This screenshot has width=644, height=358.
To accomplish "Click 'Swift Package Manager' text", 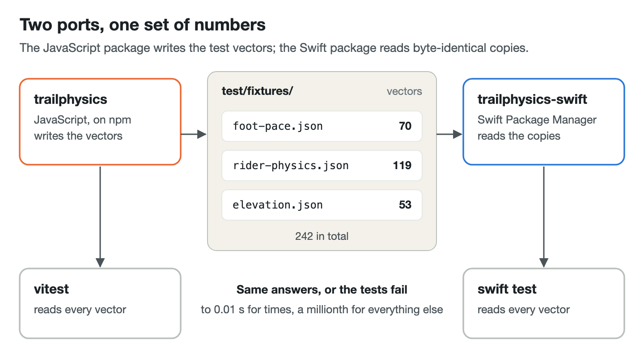I will coord(537,120).
